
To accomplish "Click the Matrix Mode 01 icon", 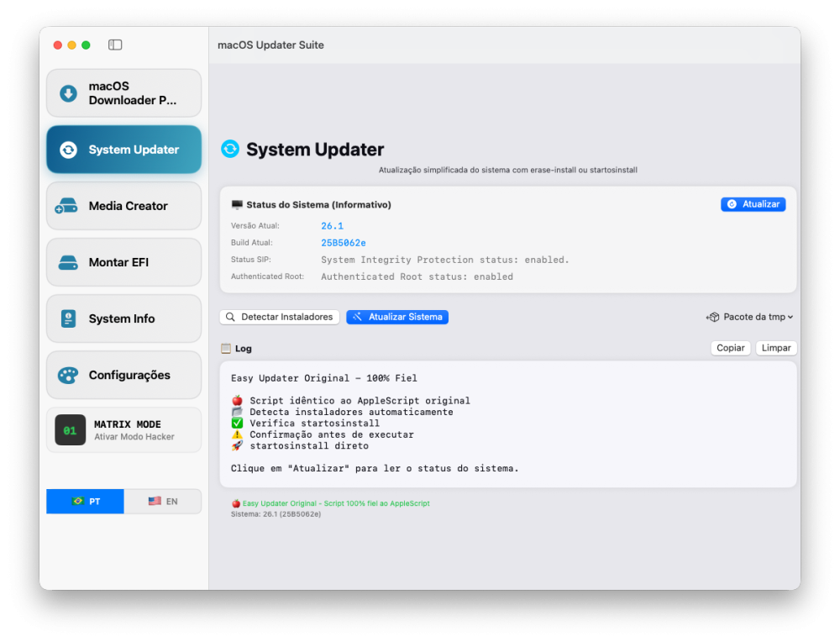I will click(x=71, y=430).
